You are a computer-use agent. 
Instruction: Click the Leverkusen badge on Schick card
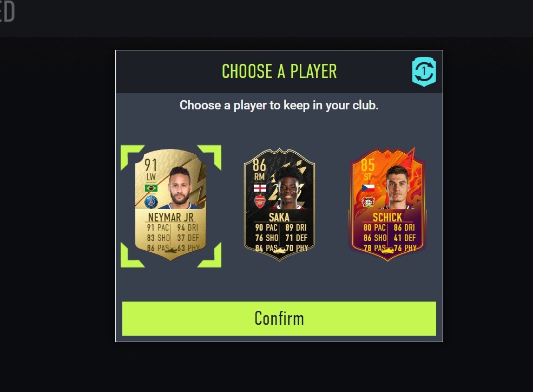(x=368, y=202)
